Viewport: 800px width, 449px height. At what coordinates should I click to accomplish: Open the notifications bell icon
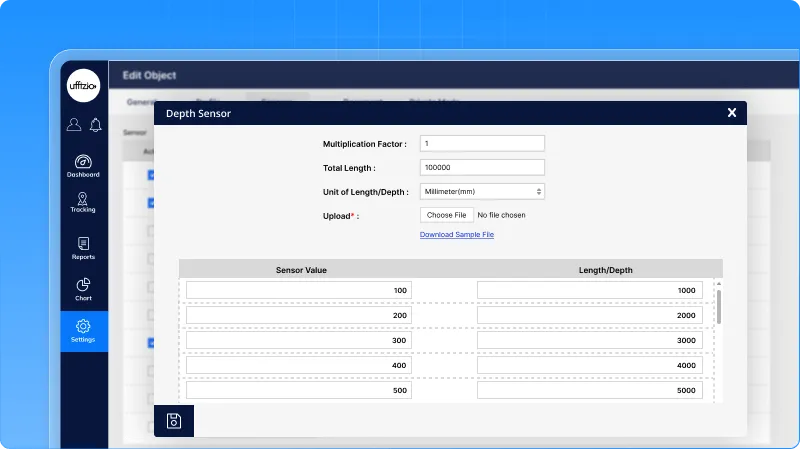coord(96,125)
